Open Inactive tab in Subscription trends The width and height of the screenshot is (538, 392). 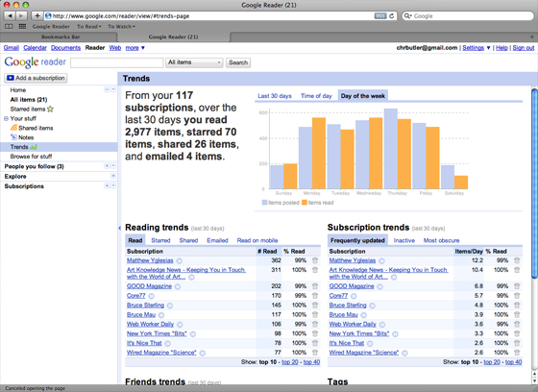tap(404, 240)
